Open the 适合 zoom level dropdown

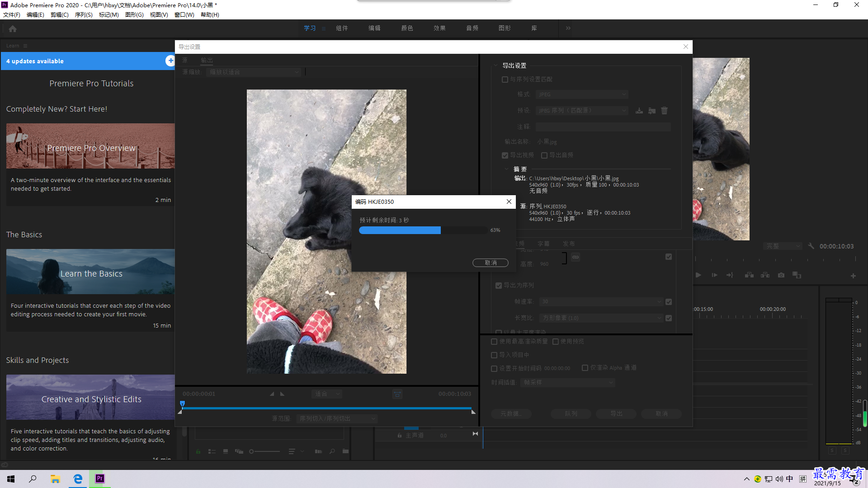[x=327, y=394]
